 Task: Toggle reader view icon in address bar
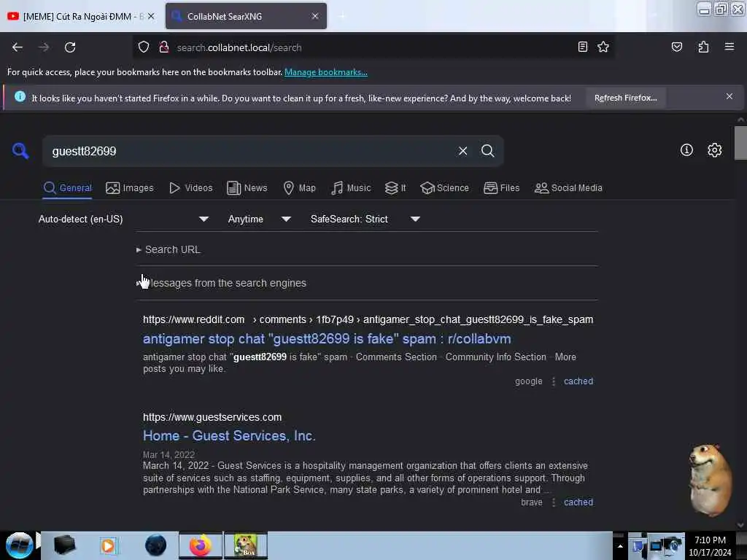[582, 47]
